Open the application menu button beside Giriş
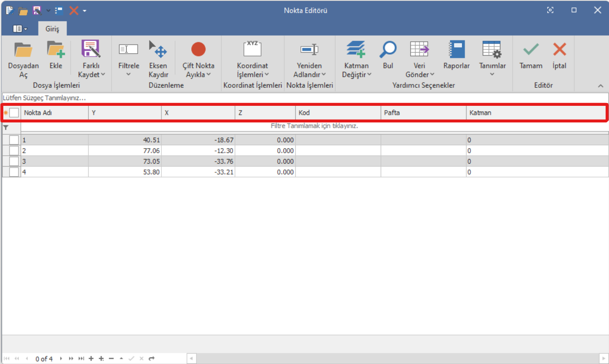 point(20,28)
